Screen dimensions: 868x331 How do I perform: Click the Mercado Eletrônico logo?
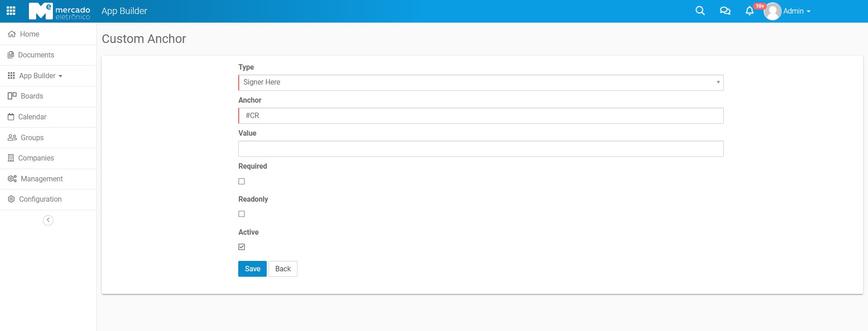point(59,11)
